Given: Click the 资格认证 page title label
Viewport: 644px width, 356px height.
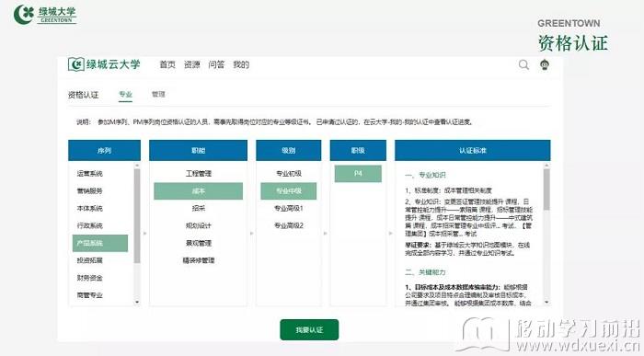Looking at the screenshot, I should (x=84, y=95).
